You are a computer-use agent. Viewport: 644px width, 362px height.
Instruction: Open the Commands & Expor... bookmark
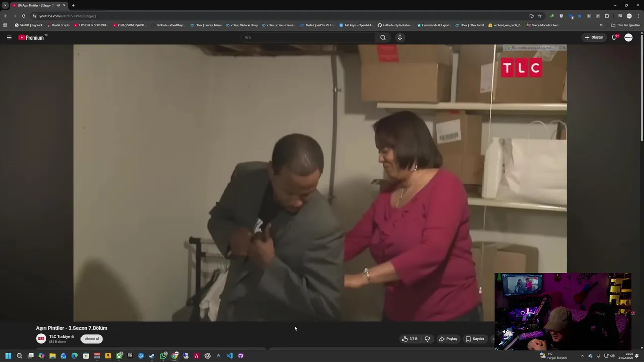(x=434, y=25)
